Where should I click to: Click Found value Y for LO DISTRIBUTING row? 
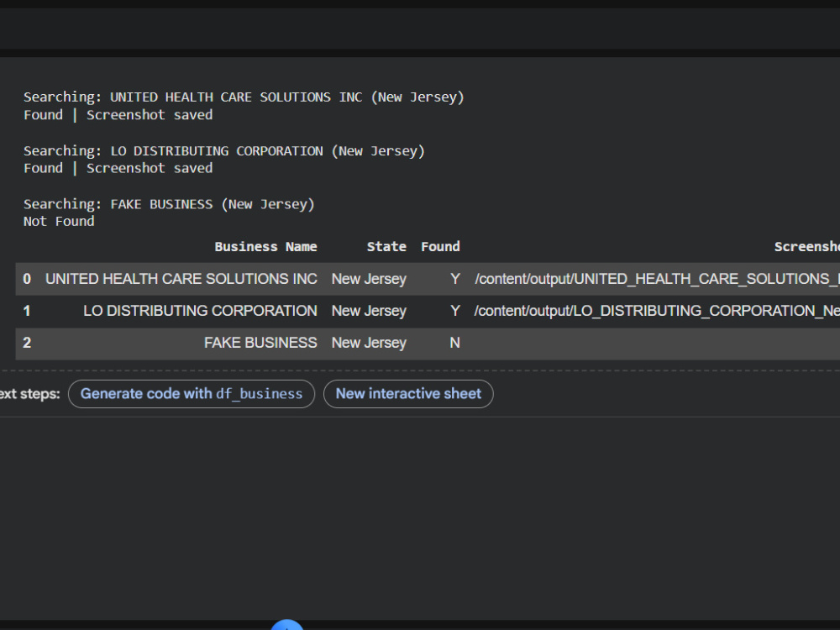click(454, 311)
